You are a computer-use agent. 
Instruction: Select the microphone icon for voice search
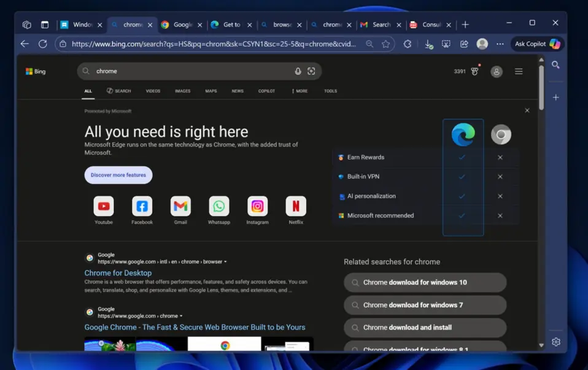click(x=298, y=71)
